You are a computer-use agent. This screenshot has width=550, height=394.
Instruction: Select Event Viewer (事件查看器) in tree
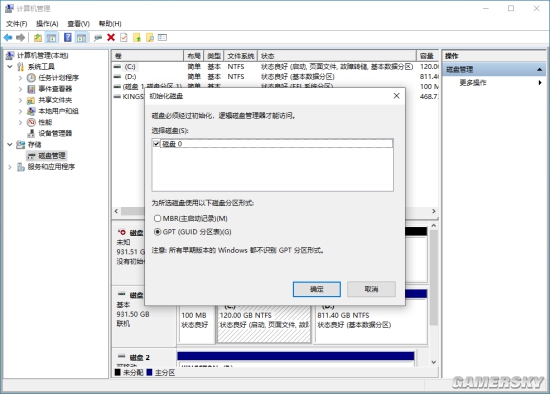[x=55, y=89]
